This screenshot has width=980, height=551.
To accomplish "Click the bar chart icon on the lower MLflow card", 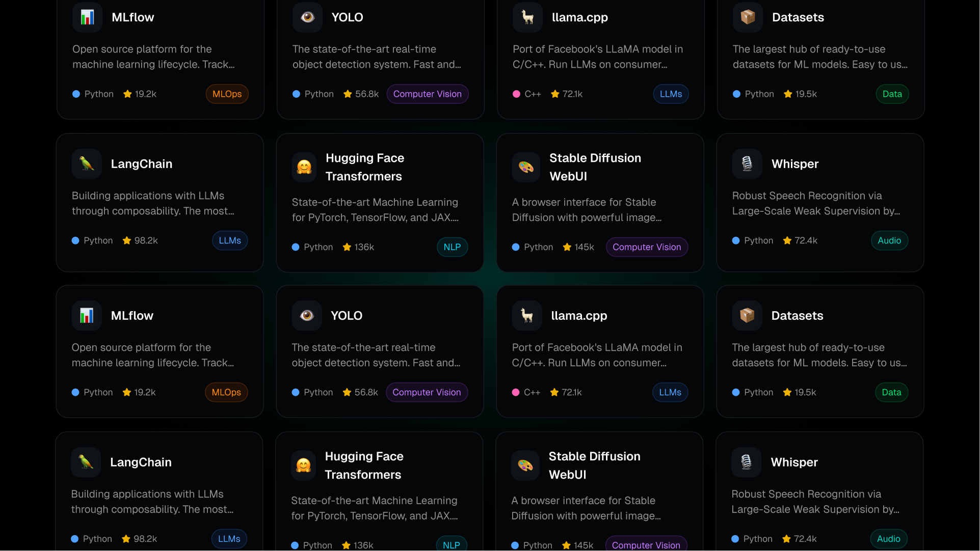I will (x=87, y=316).
